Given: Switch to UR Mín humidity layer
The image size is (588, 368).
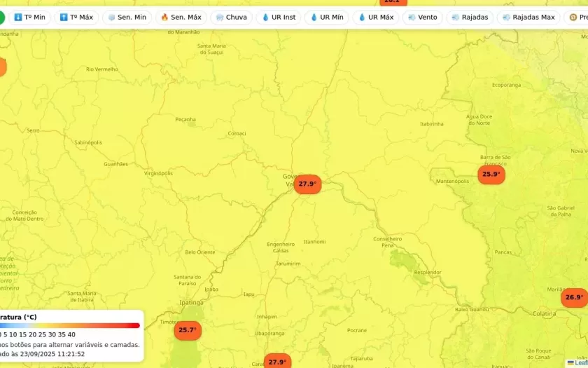Looking at the screenshot, I should pyautogui.click(x=327, y=18).
